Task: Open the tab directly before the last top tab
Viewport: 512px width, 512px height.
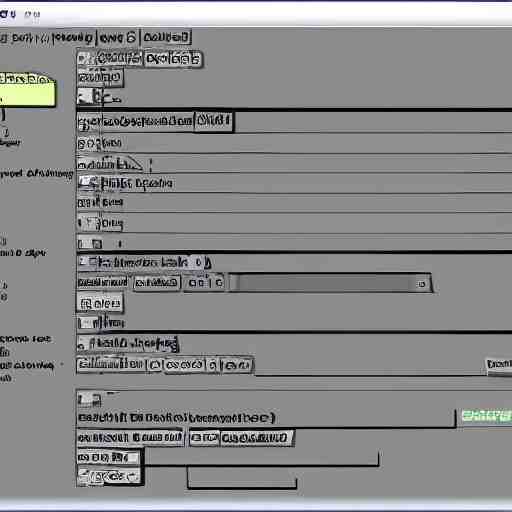Action: coord(118,38)
